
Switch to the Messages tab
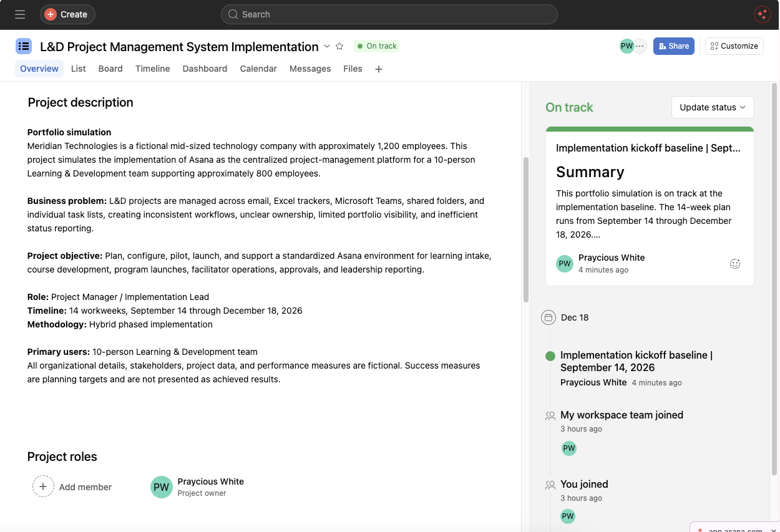point(310,69)
